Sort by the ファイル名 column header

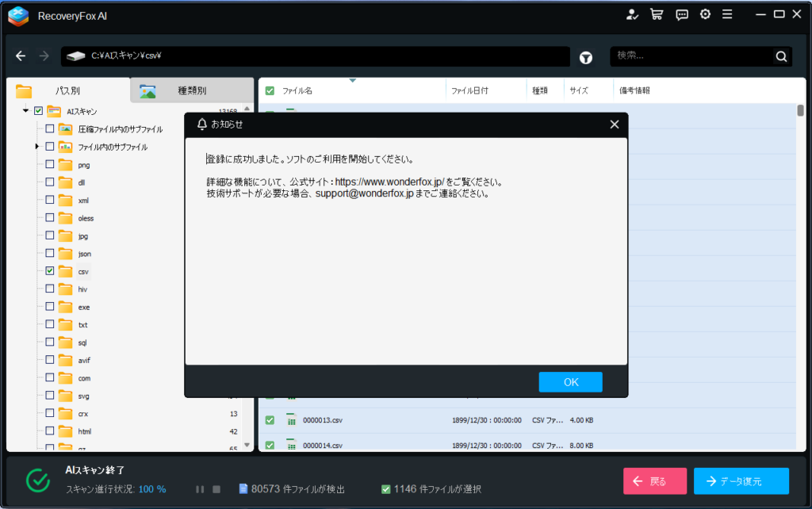(297, 91)
